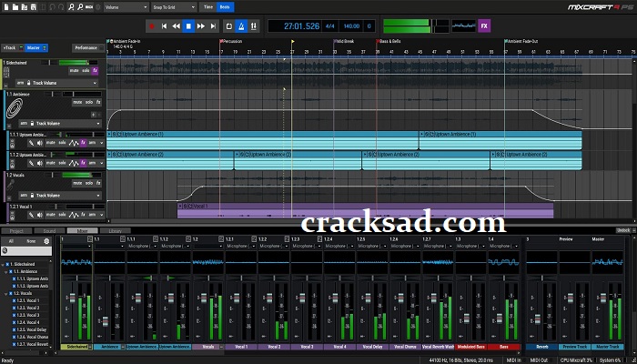The width and height of the screenshot is (637, 364).
Task: Solo the 1.2 Vocals track
Action: pyautogui.click(x=89, y=183)
